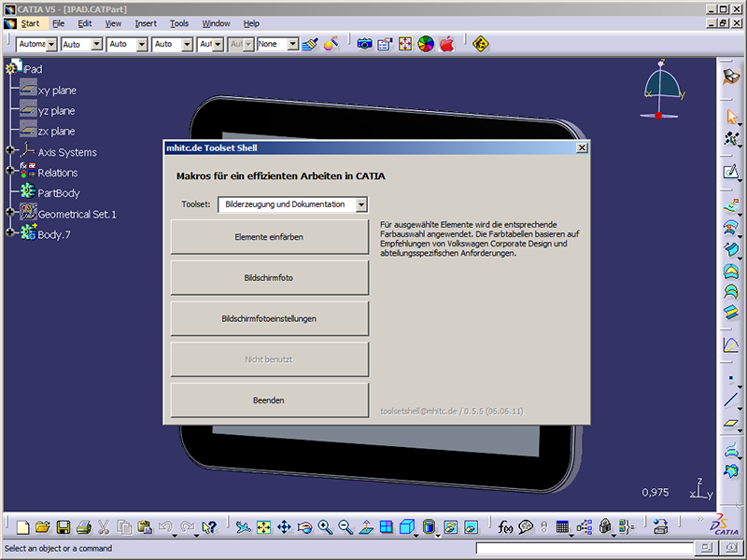This screenshot has width=747, height=560.
Task: Click the New document icon
Action: [x=22, y=526]
